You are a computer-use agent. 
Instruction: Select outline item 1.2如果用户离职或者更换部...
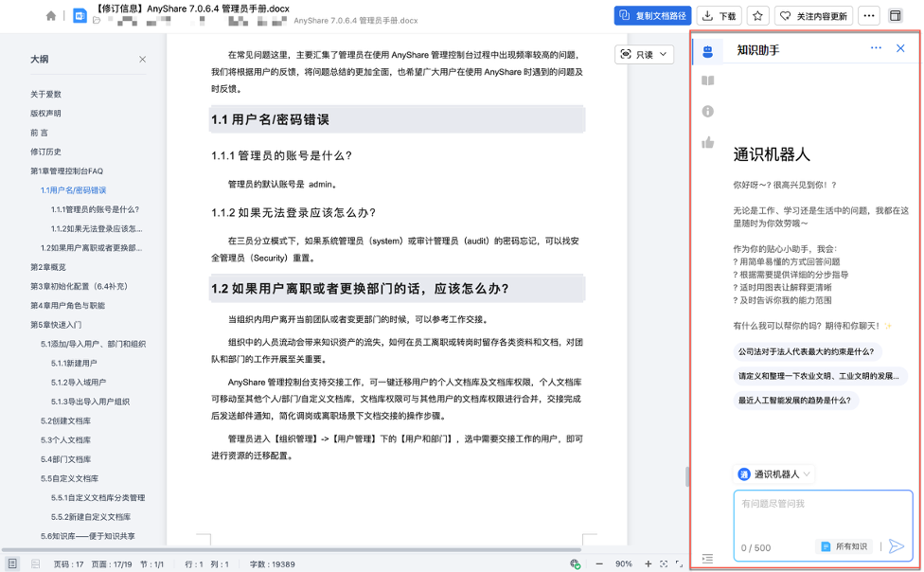point(91,248)
